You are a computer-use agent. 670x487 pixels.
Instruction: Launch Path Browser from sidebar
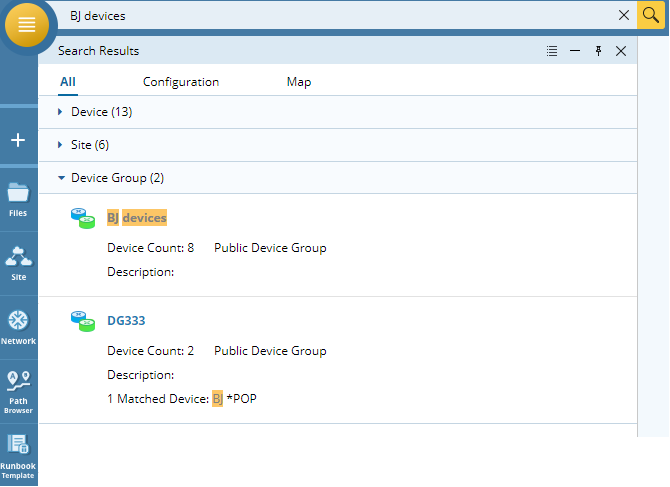[18, 391]
